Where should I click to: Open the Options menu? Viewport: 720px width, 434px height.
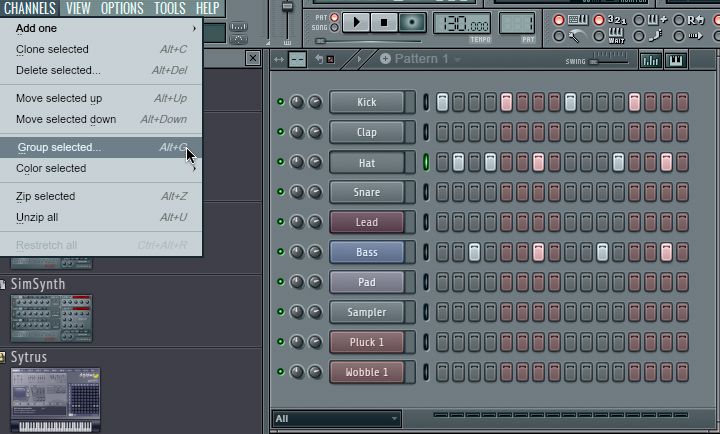[x=122, y=8]
